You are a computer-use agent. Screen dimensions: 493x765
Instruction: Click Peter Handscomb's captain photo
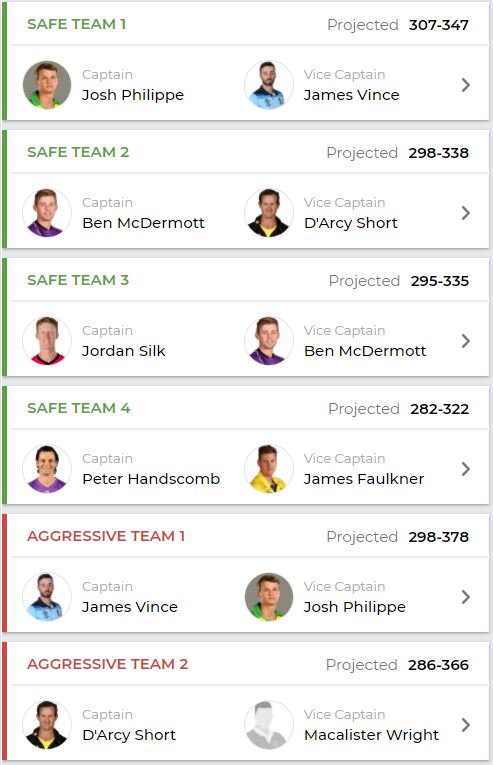point(47,469)
